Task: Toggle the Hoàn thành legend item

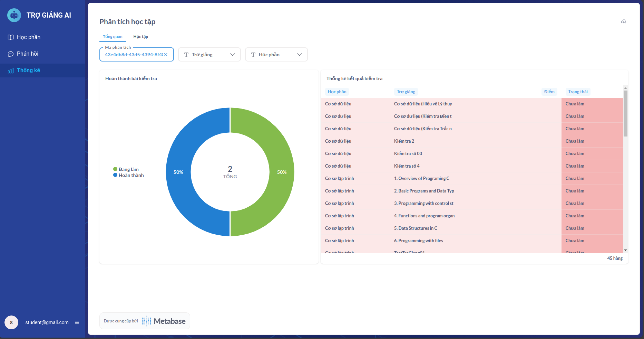Action: click(128, 175)
